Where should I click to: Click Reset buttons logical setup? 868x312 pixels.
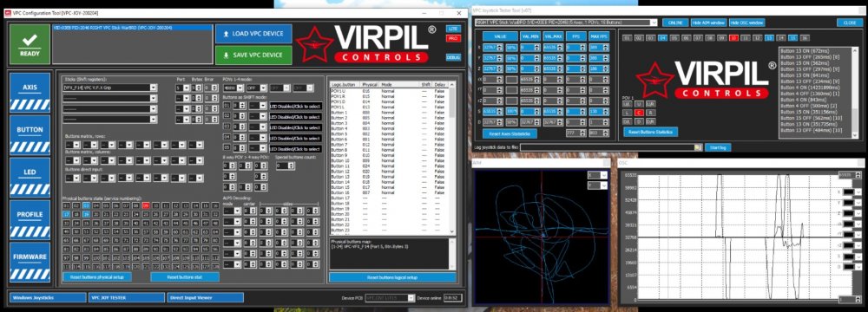(392, 277)
